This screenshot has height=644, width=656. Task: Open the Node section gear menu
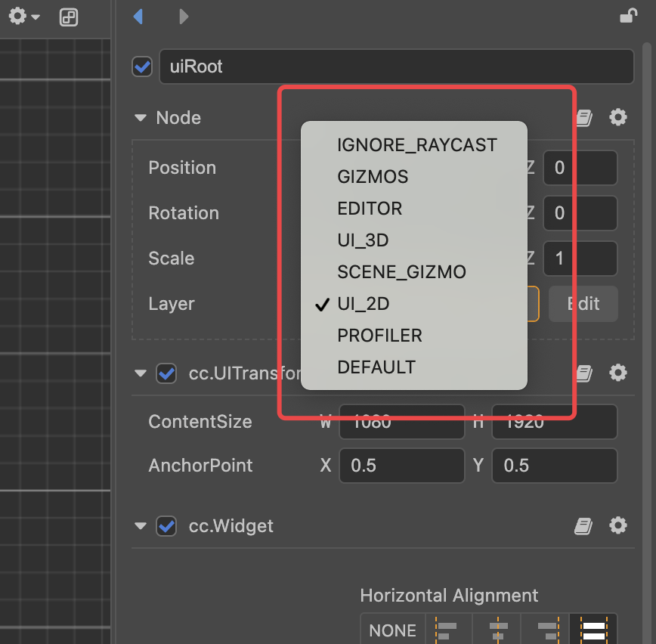(618, 117)
